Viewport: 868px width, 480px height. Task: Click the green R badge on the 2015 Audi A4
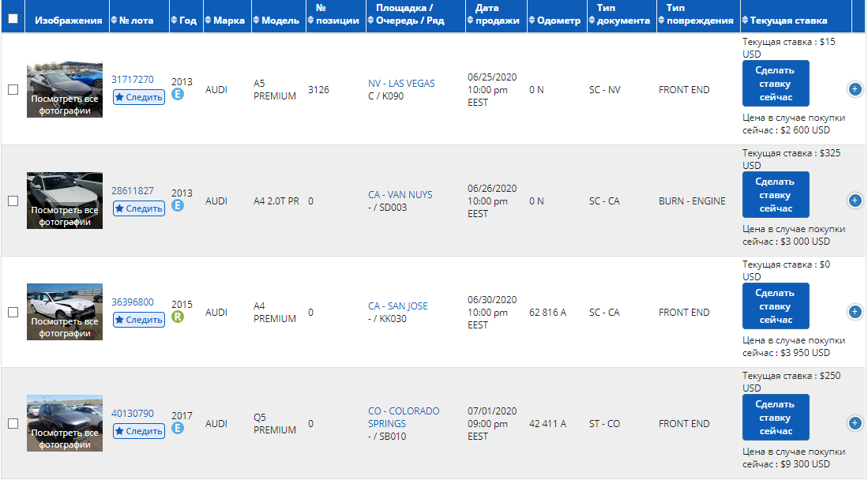[x=178, y=317]
